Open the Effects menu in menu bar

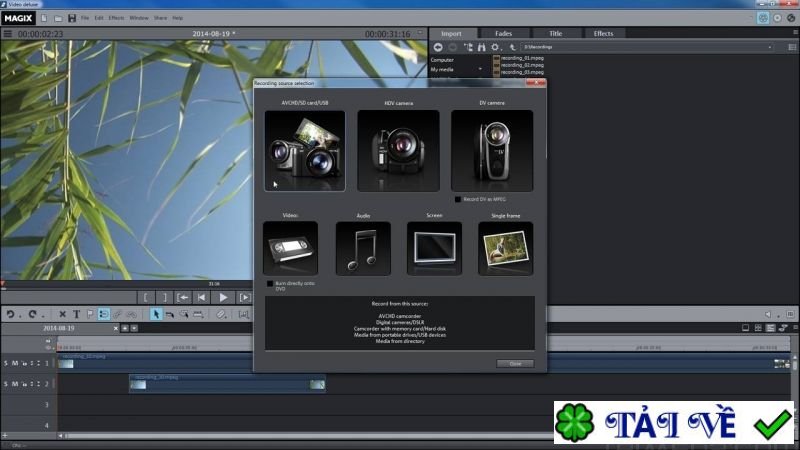[116, 18]
